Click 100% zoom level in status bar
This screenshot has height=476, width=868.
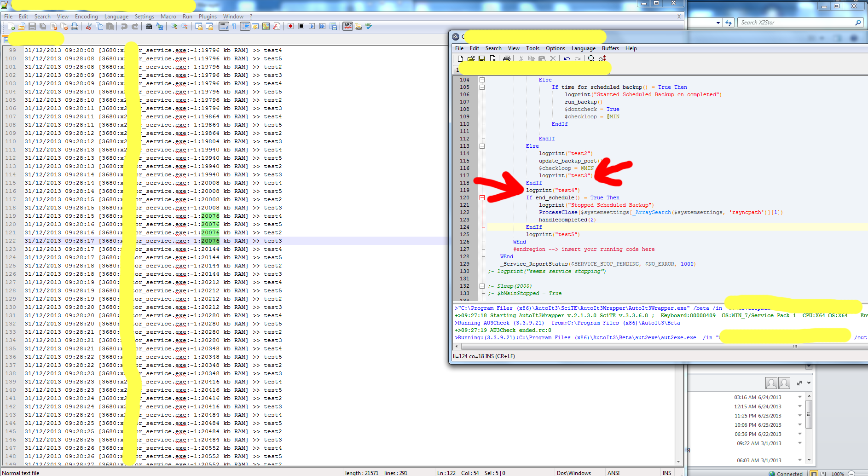838,473
